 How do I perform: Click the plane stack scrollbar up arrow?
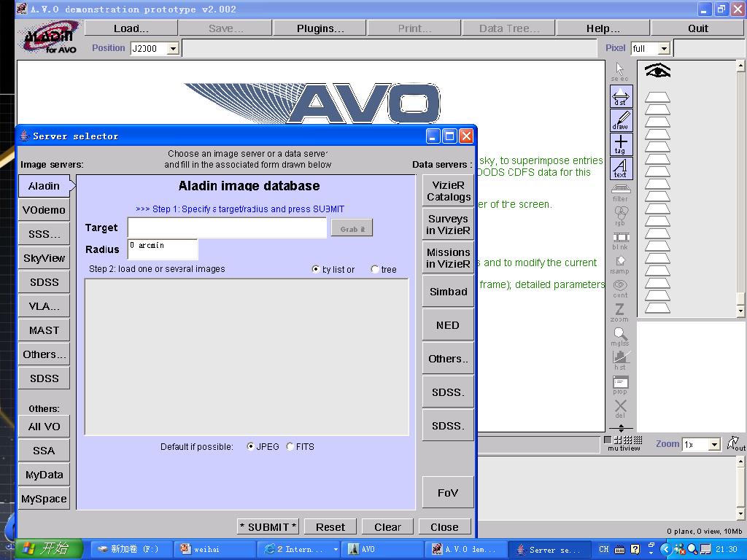(x=740, y=65)
